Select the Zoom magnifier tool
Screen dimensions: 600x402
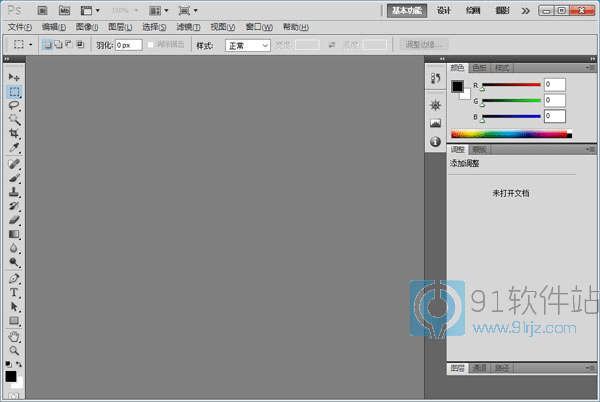14,350
